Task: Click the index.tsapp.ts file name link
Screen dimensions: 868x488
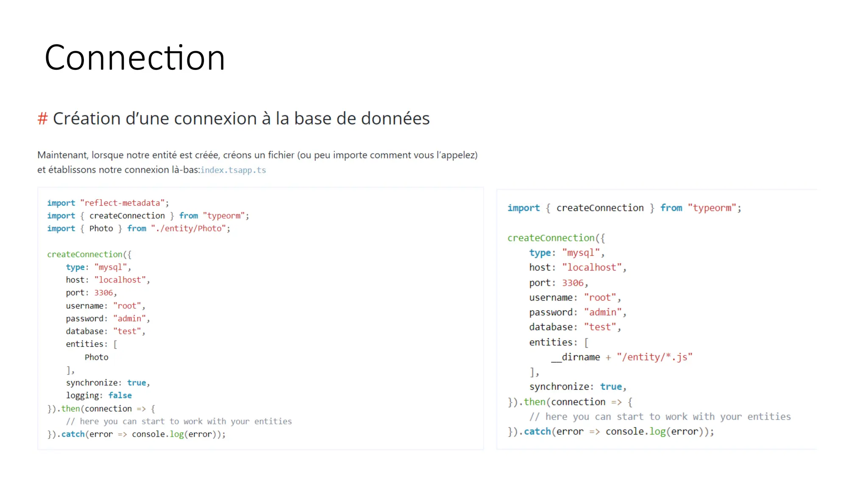Action: click(x=233, y=170)
